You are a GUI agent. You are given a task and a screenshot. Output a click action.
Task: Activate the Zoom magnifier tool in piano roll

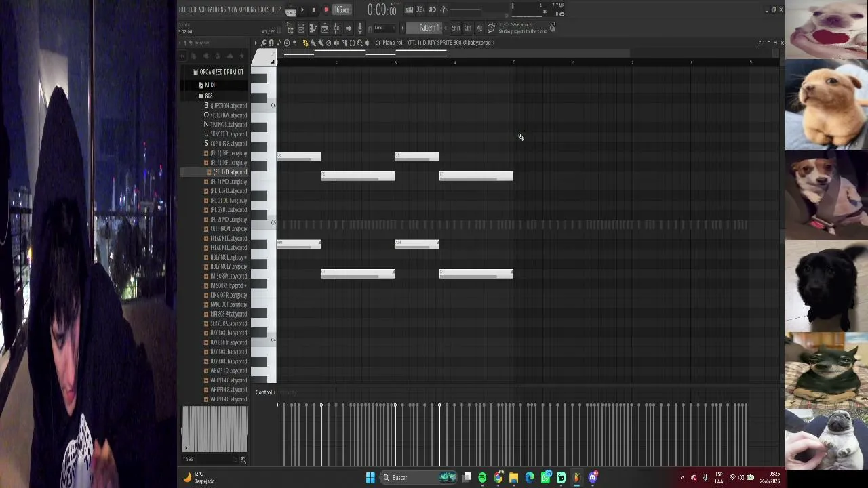[x=359, y=43]
